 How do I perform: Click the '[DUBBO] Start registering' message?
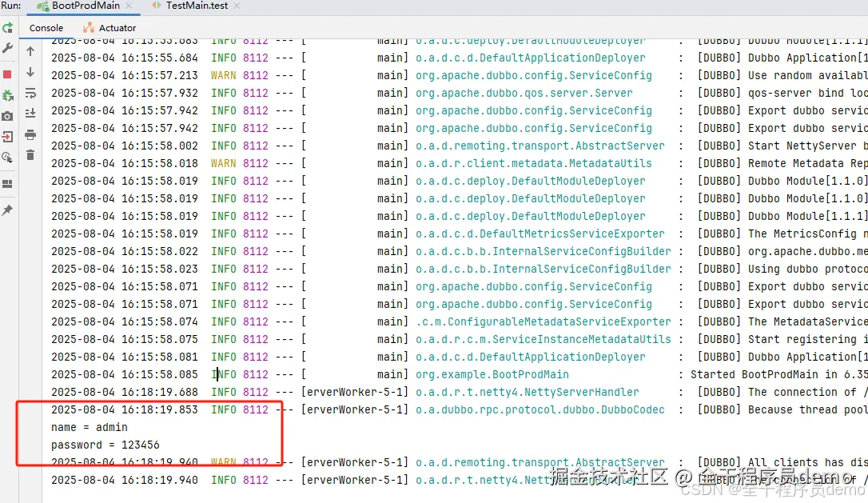click(x=782, y=340)
